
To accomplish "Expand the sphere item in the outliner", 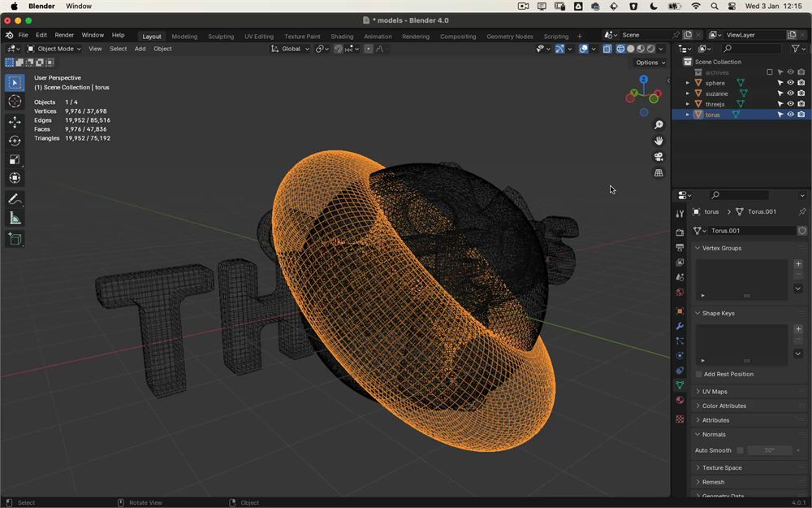I will (x=688, y=83).
